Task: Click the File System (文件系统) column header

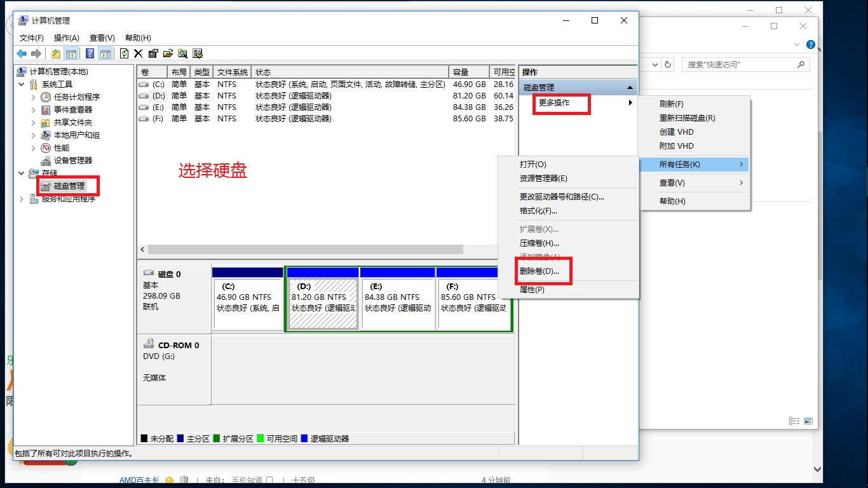Action: click(x=232, y=72)
